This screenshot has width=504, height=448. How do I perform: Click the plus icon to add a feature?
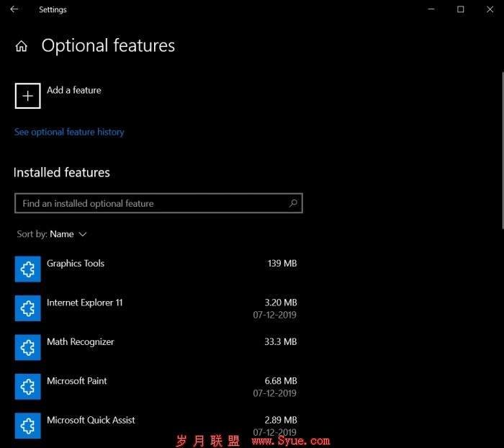tap(27, 96)
